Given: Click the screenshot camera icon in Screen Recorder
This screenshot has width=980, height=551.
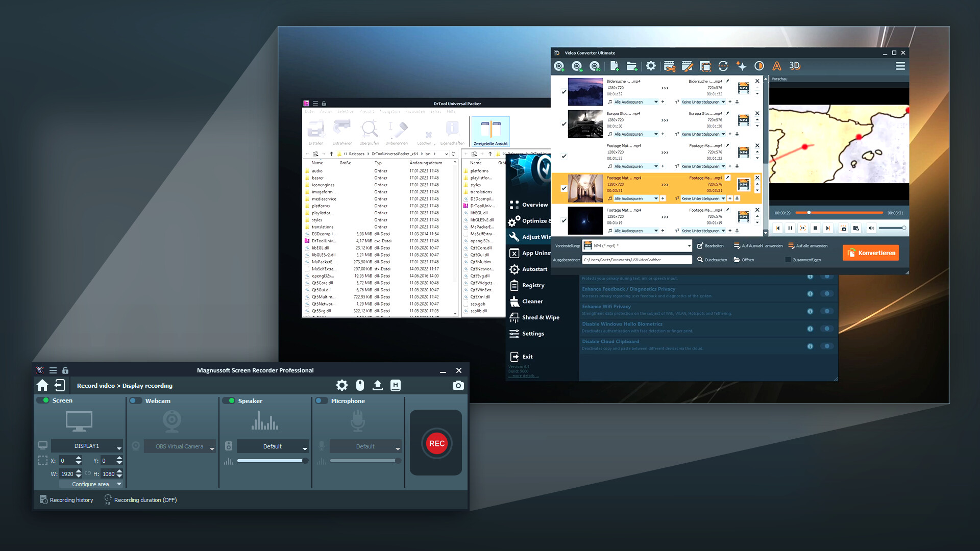Looking at the screenshot, I should click(458, 386).
